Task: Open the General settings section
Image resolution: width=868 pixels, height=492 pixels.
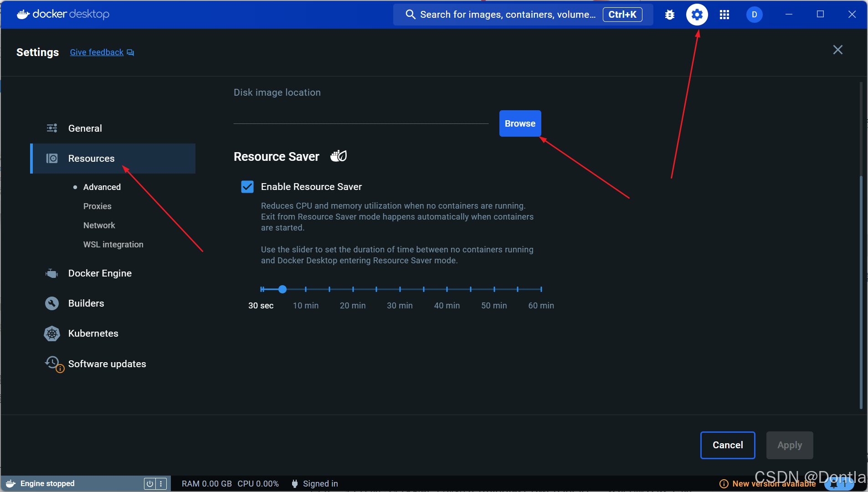Action: pos(113,128)
